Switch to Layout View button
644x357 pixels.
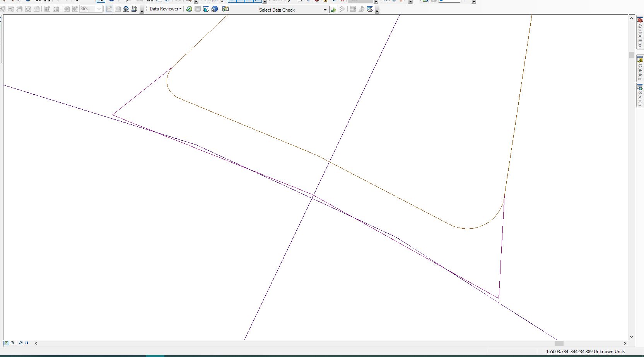[12, 343]
